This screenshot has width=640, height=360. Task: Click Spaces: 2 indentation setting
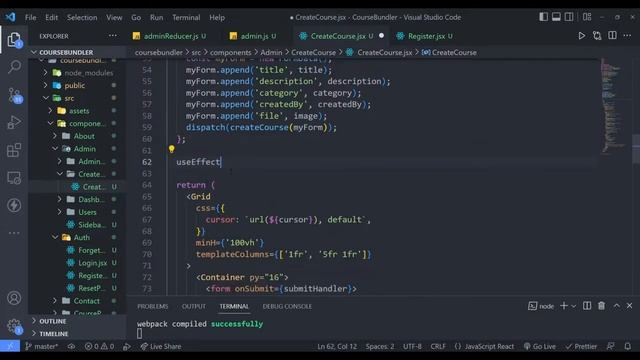pyautogui.click(x=380, y=346)
